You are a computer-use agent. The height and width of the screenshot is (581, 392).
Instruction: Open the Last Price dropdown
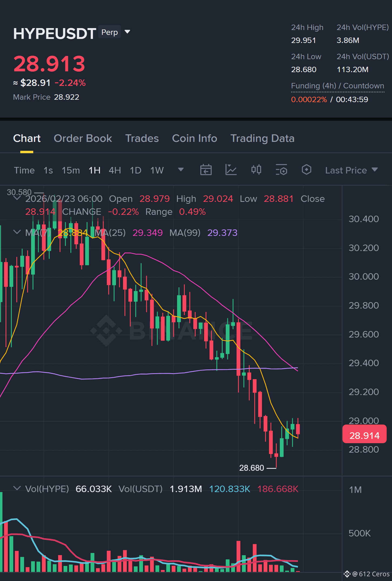351,170
